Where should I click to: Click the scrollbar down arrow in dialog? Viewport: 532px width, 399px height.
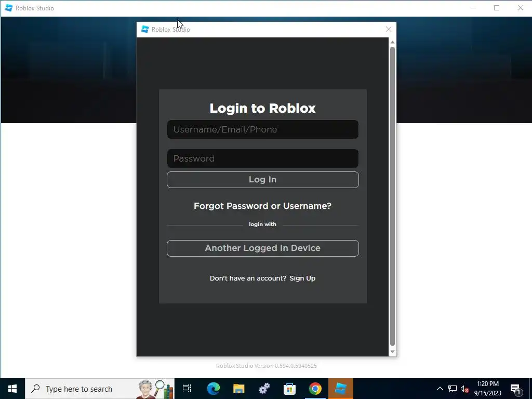point(393,352)
